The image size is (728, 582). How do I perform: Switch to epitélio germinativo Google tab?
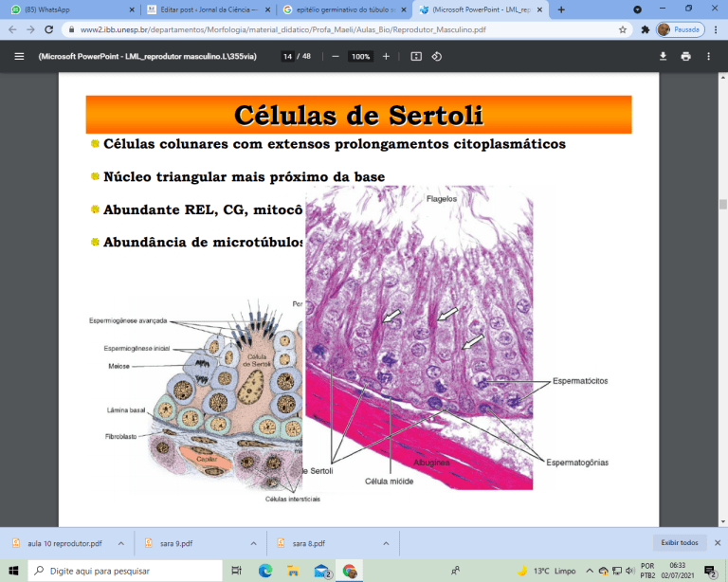coord(343,9)
